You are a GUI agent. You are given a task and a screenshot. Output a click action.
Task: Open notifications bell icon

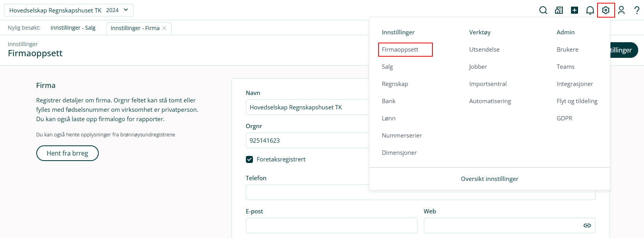coord(590,10)
